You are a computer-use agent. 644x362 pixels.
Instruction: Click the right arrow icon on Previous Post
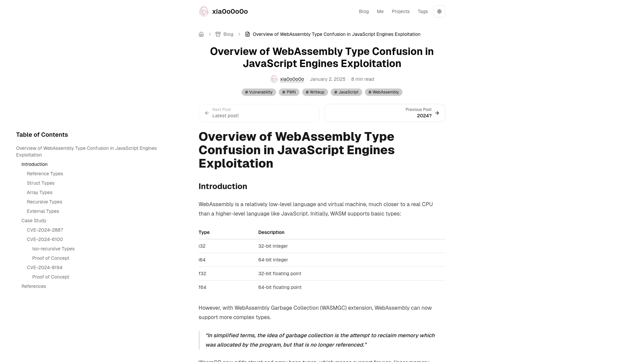pos(437,113)
